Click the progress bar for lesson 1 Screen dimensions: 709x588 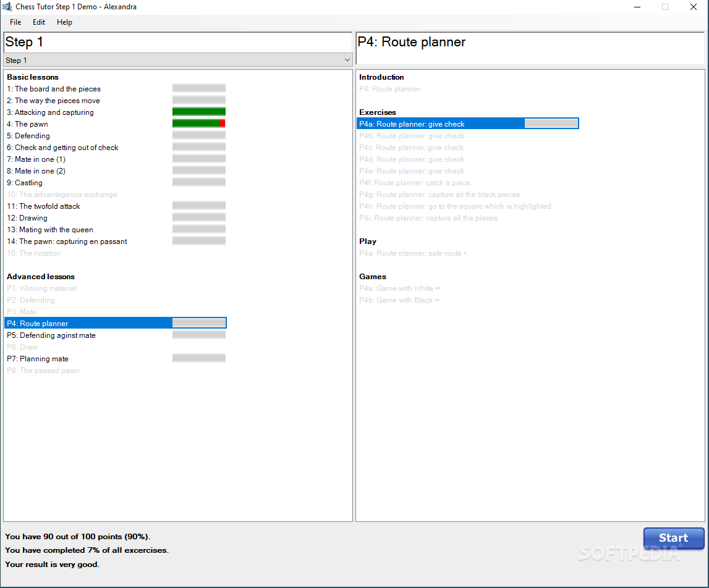199,88
